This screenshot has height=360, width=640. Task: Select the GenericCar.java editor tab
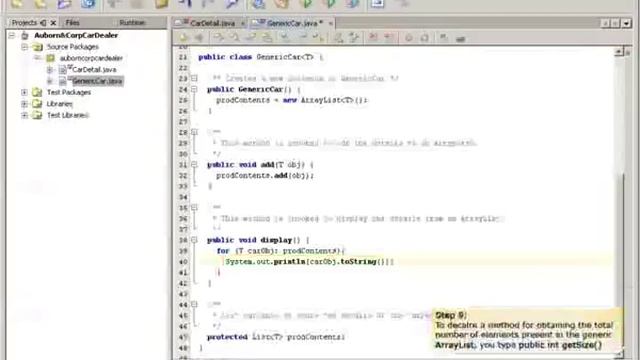pyautogui.click(x=291, y=23)
